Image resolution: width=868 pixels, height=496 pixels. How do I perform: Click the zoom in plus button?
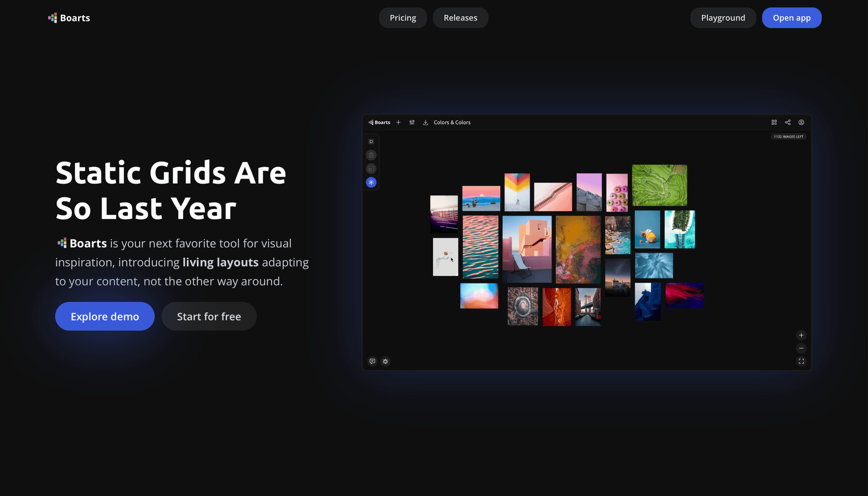(801, 335)
